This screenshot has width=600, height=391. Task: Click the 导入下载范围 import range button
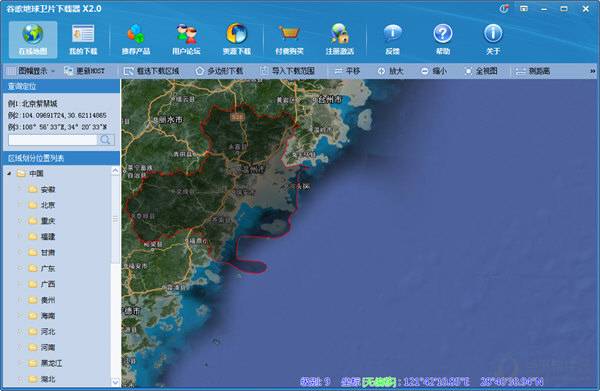(288, 71)
